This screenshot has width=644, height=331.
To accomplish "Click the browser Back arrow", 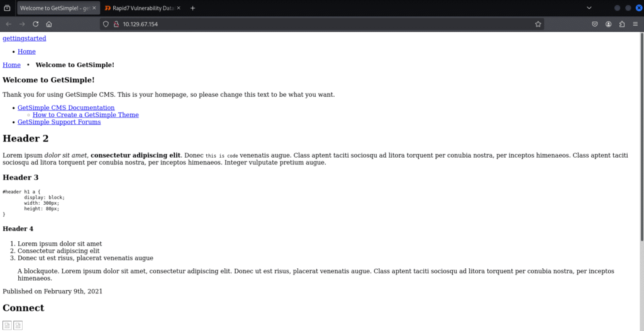I will point(9,24).
